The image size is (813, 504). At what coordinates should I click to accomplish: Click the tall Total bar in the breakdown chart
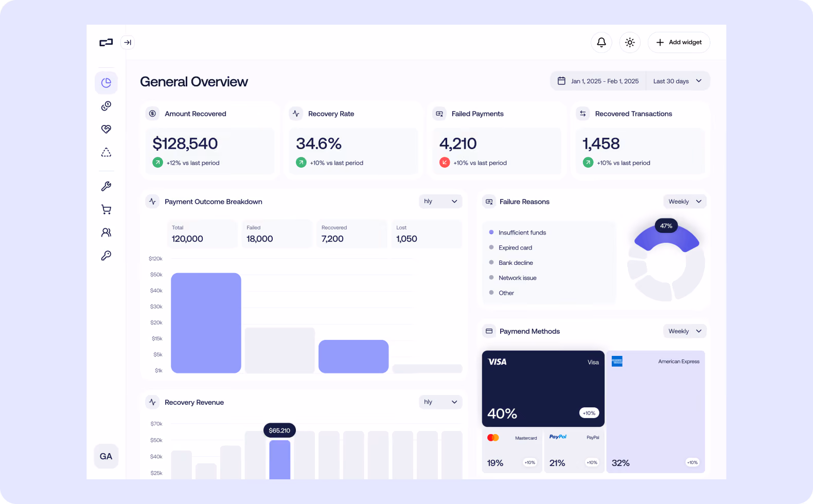pos(206,323)
